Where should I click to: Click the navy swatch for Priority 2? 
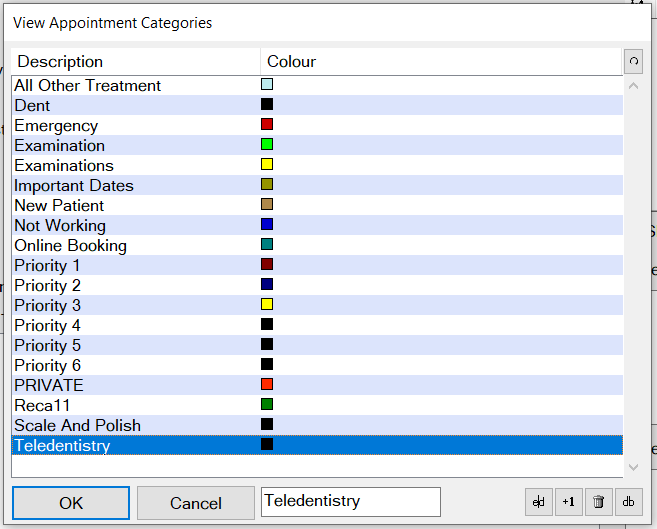(x=267, y=284)
